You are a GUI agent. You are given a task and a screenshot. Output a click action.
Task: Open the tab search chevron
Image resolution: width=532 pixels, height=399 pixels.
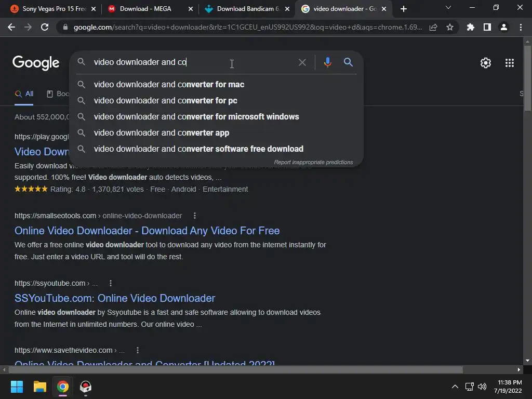coord(448,7)
